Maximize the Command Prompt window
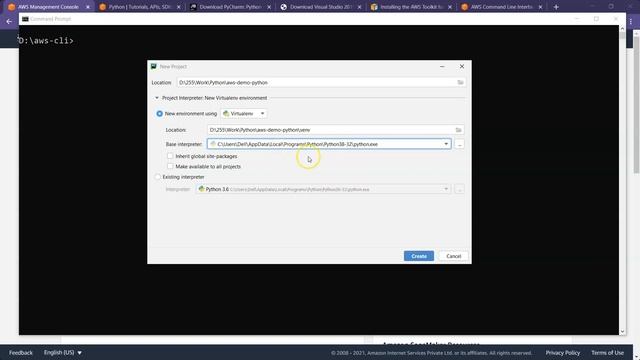Image resolution: width=640 pixels, height=360 pixels. [596, 19]
